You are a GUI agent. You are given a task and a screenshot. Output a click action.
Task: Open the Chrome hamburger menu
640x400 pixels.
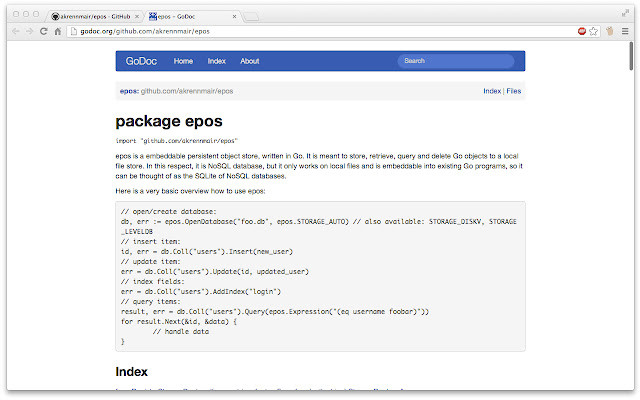pos(625,31)
